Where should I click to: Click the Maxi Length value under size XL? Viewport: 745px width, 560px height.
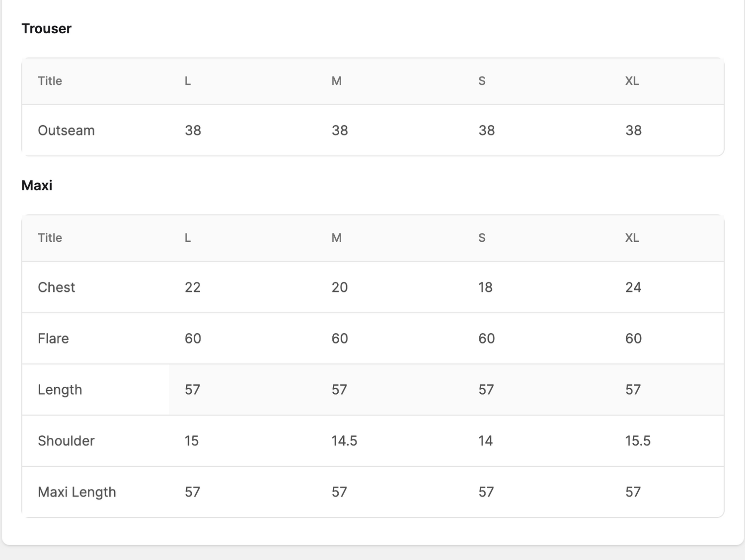pos(633,492)
